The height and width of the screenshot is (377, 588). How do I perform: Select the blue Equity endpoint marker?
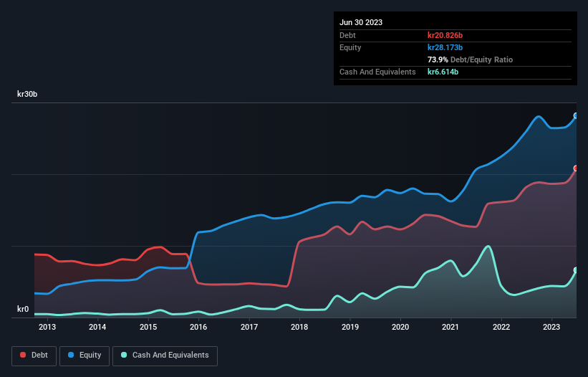pos(576,115)
